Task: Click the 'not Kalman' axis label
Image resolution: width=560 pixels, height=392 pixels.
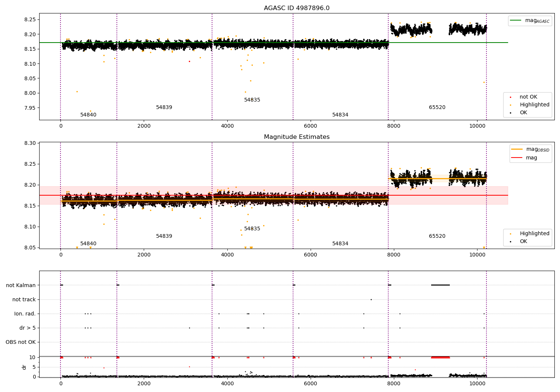Action: pyautogui.click(x=21, y=286)
